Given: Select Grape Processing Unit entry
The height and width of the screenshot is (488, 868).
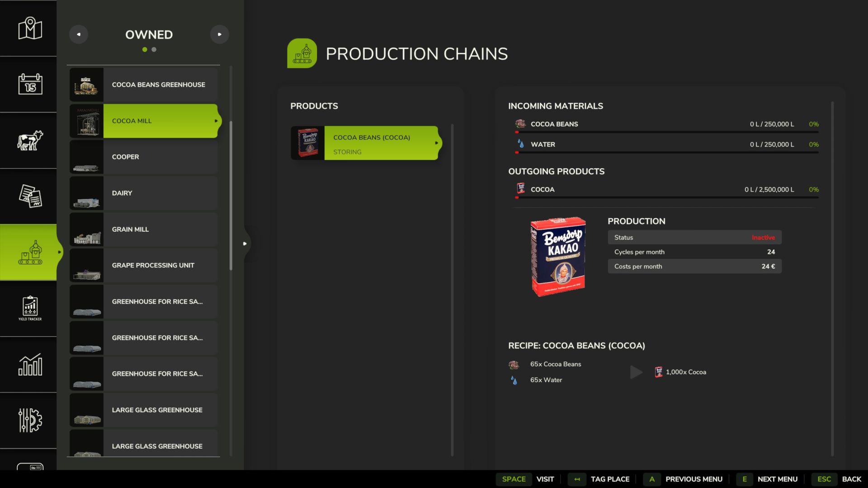Looking at the screenshot, I should point(144,265).
